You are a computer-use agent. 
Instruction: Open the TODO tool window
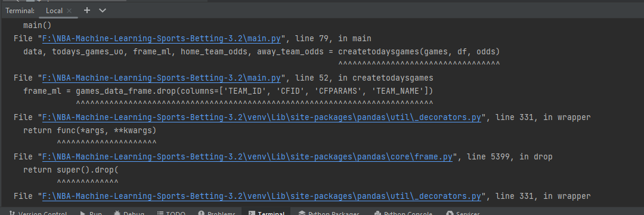pos(171,213)
